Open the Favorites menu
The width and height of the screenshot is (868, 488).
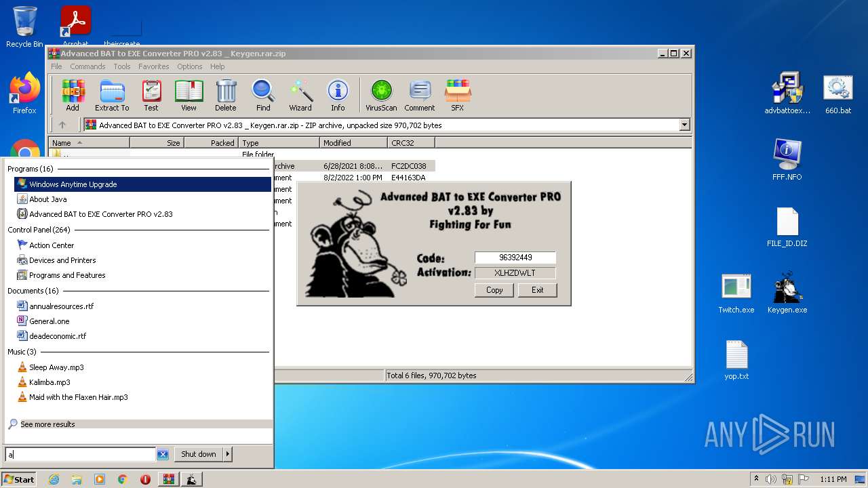[x=154, y=66]
